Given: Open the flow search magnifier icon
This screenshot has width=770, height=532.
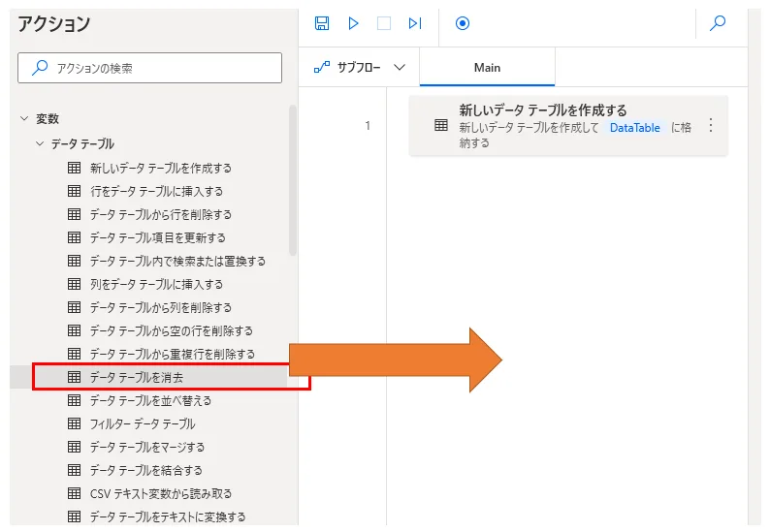Looking at the screenshot, I should 718,23.
